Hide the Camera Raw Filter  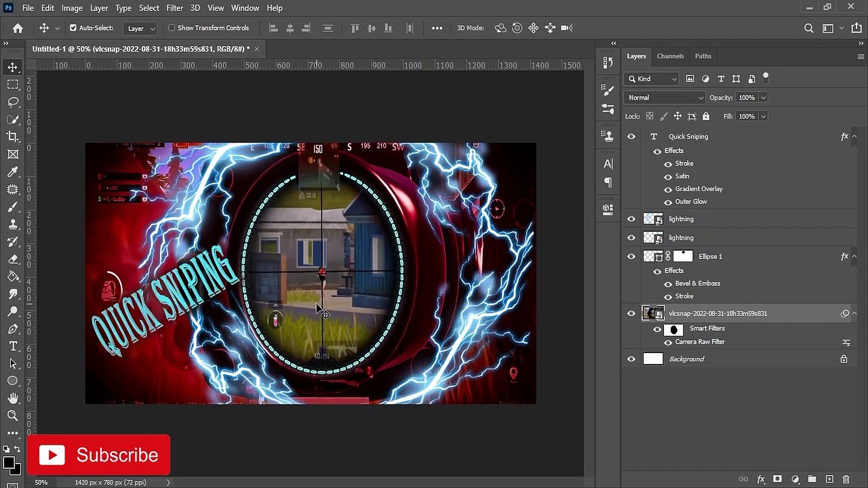[x=668, y=342]
